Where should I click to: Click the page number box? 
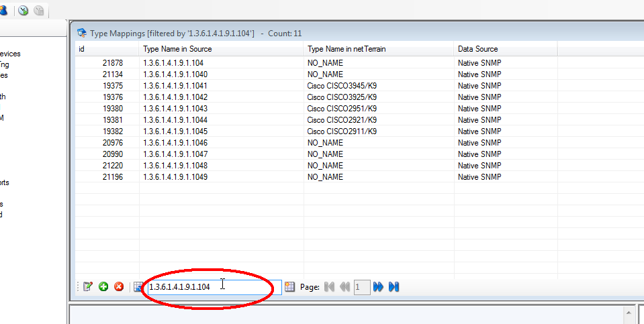[361, 286]
